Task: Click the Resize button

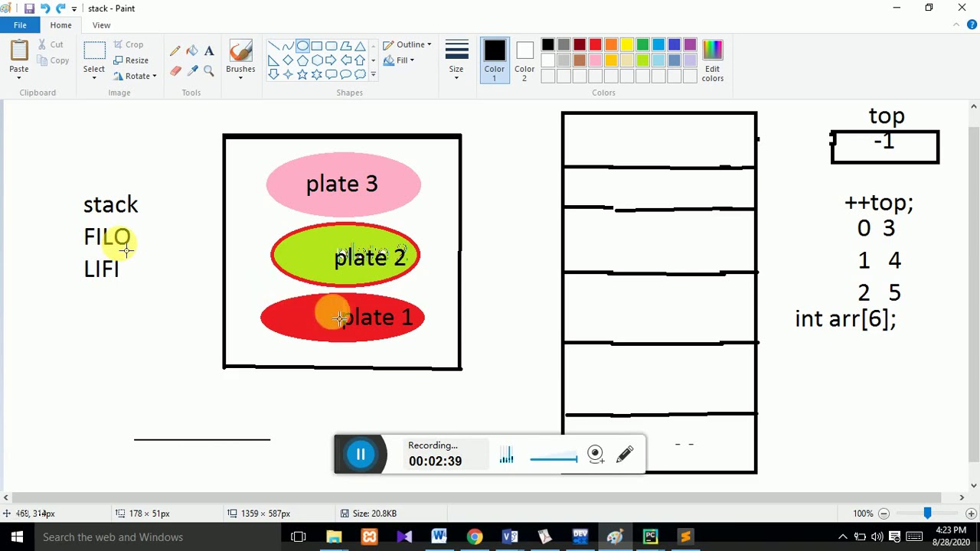Action: pos(131,60)
